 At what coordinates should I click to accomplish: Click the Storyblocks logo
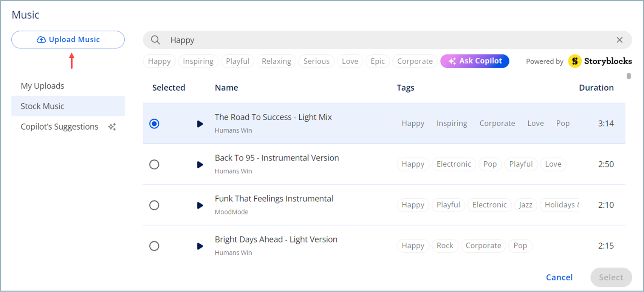click(x=600, y=61)
